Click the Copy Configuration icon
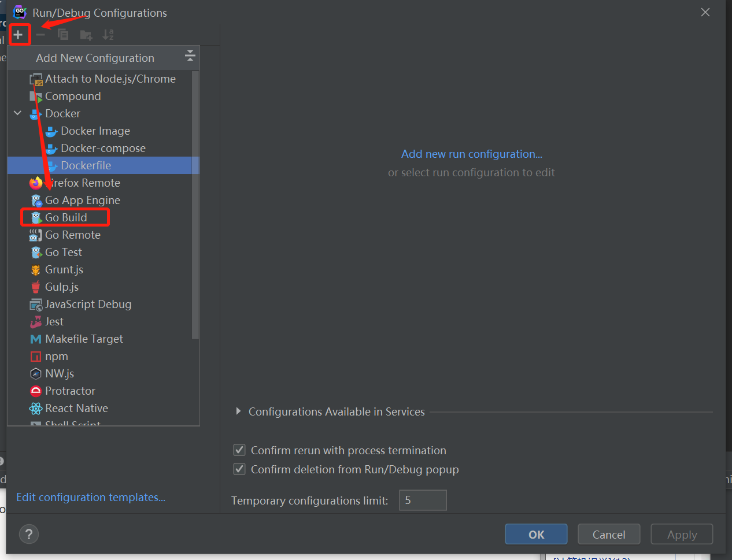The image size is (732, 560). click(x=63, y=35)
